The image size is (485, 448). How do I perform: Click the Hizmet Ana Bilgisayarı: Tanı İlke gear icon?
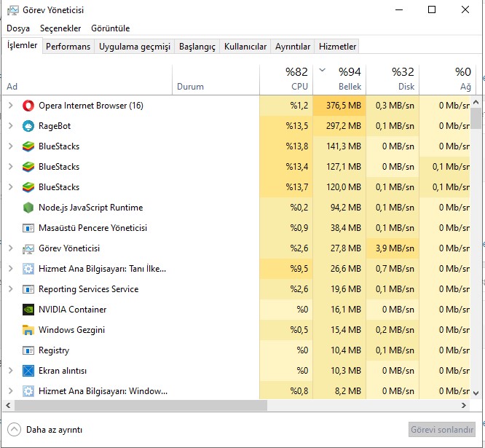coord(28,270)
